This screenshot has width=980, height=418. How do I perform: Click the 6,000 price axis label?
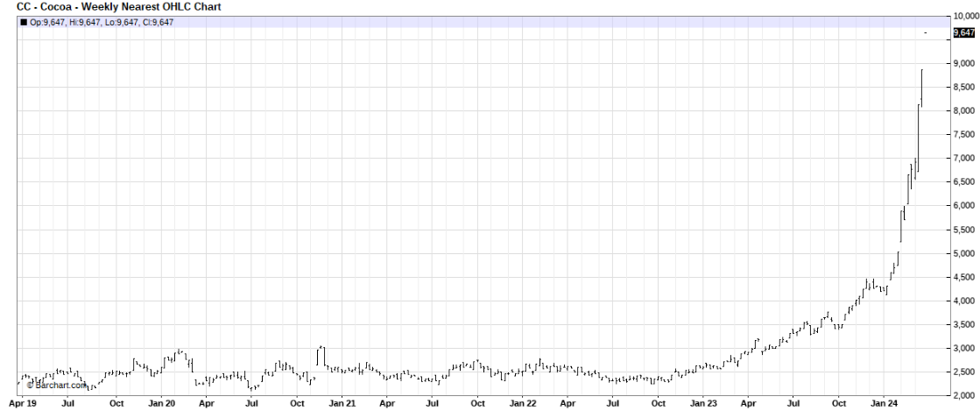[966, 206]
